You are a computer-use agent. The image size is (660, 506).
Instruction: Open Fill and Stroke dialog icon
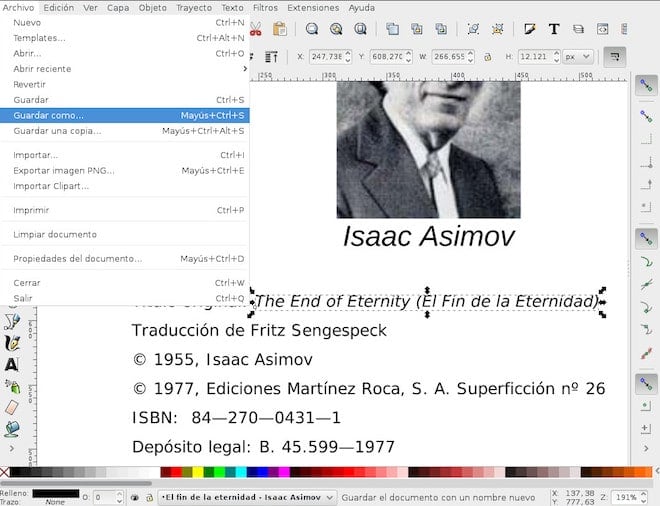point(530,29)
